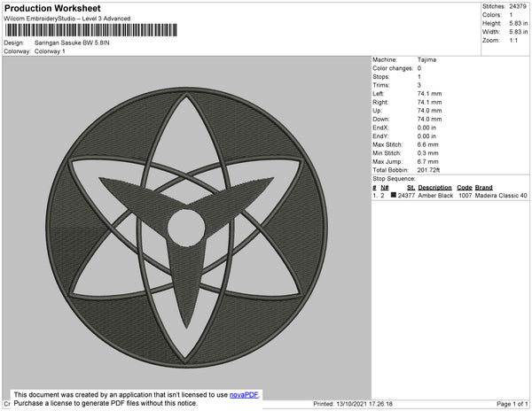
Task: Click the Machine value Tajima
Action: [426, 59]
